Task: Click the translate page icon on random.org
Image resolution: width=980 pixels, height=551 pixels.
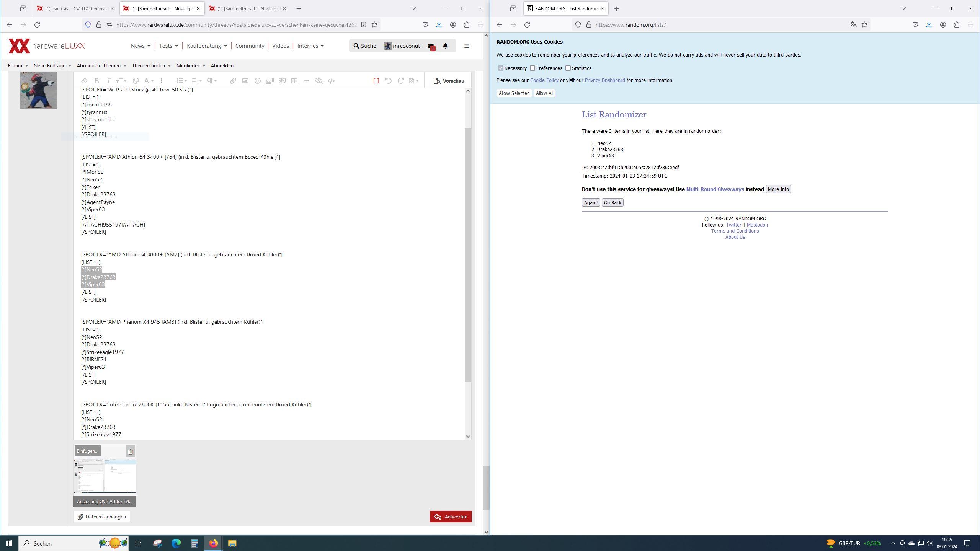Action: click(853, 24)
